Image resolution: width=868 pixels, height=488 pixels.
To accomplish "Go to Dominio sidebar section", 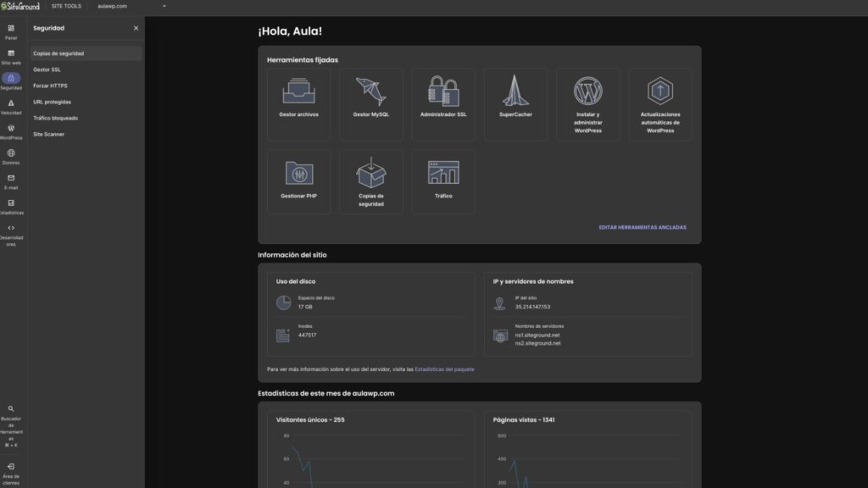I will 11,157.
